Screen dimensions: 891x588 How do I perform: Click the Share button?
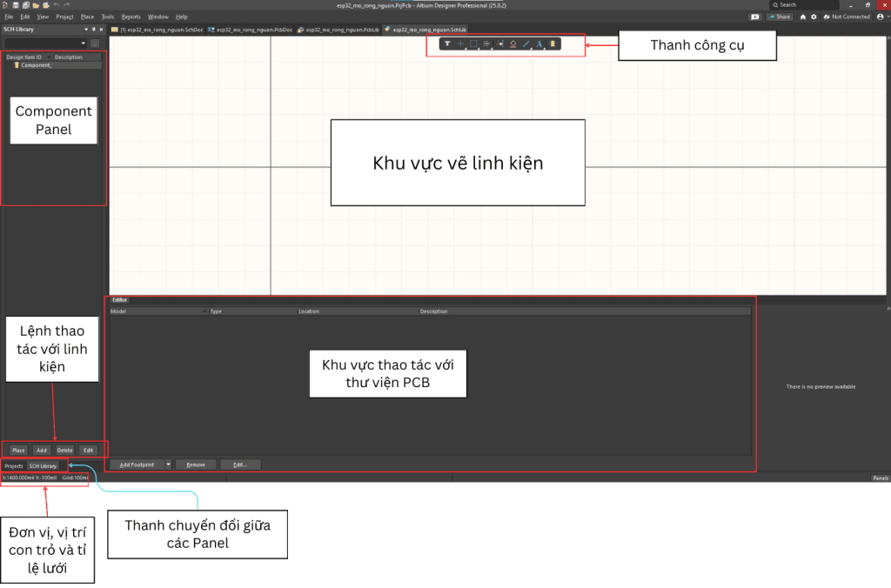click(x=780, y=17)
